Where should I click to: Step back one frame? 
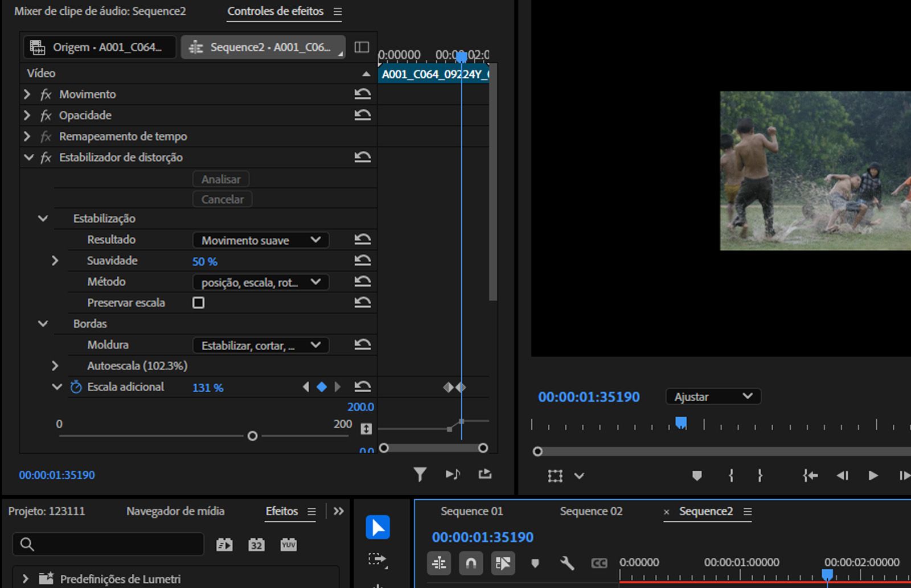(x=843, y=476)
